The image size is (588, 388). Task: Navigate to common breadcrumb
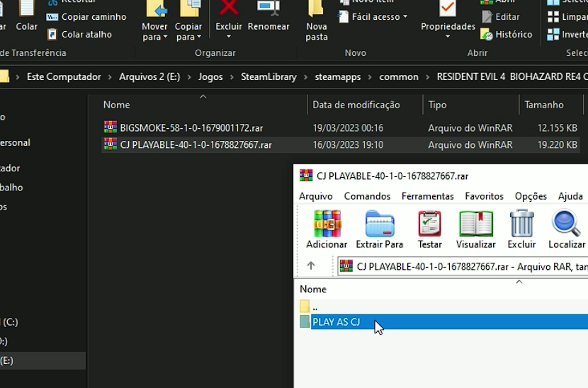[399, 77]
